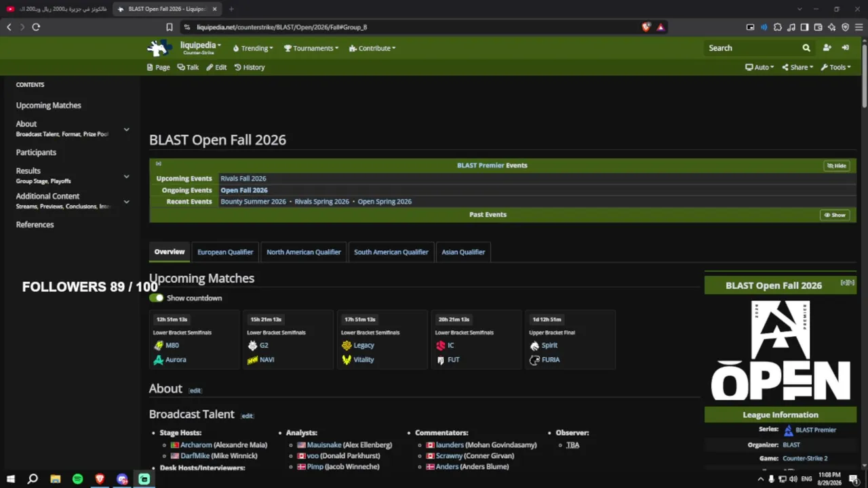
Task: Open the Bounty Summer 2026 link
Action: [254, 202]
